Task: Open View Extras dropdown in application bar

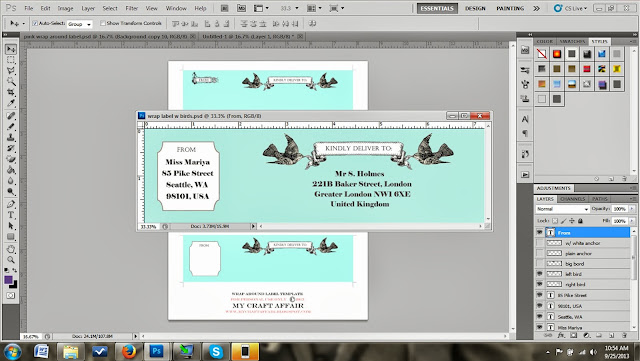Action: pyautogui.click(x=261, y=8)
